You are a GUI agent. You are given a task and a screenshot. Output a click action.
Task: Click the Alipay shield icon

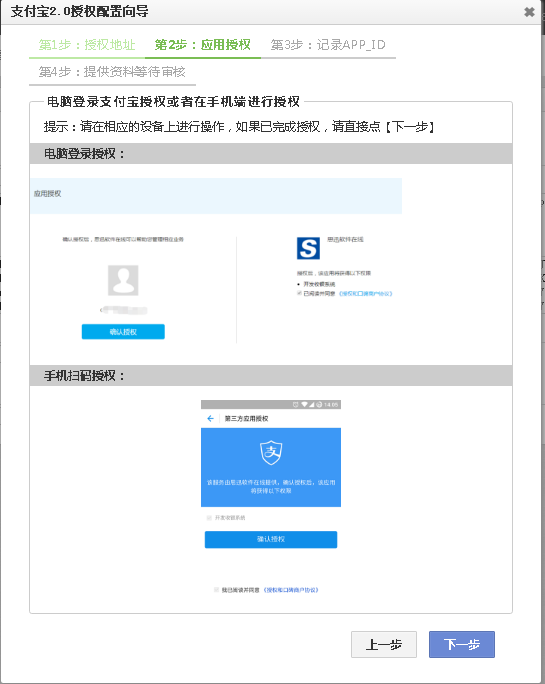271,452
